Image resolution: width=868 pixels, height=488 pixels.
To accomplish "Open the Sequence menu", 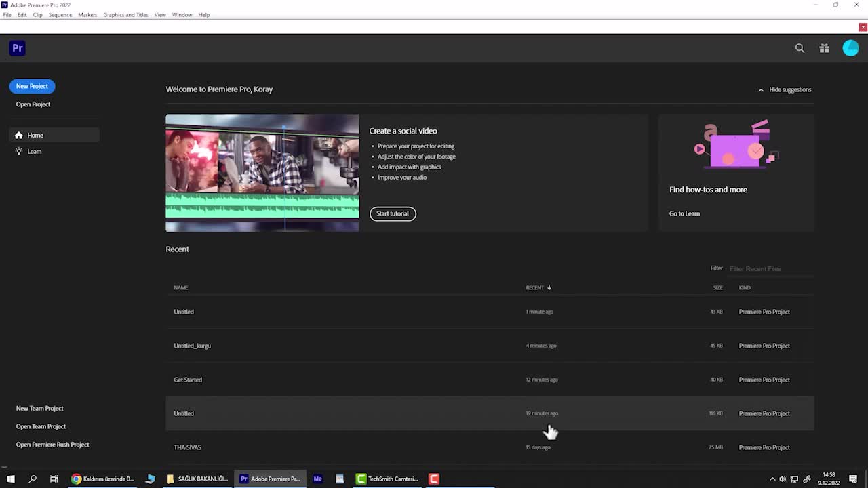I will click(60, 14).
